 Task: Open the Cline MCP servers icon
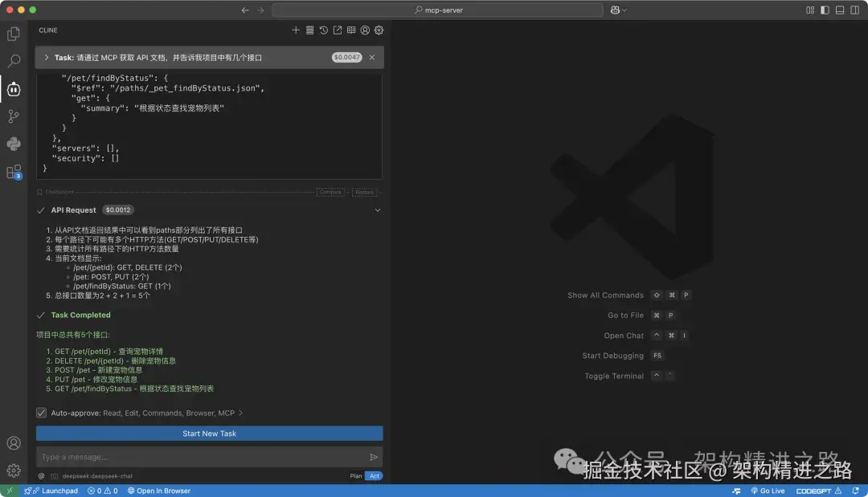click(x=310, y=31)
